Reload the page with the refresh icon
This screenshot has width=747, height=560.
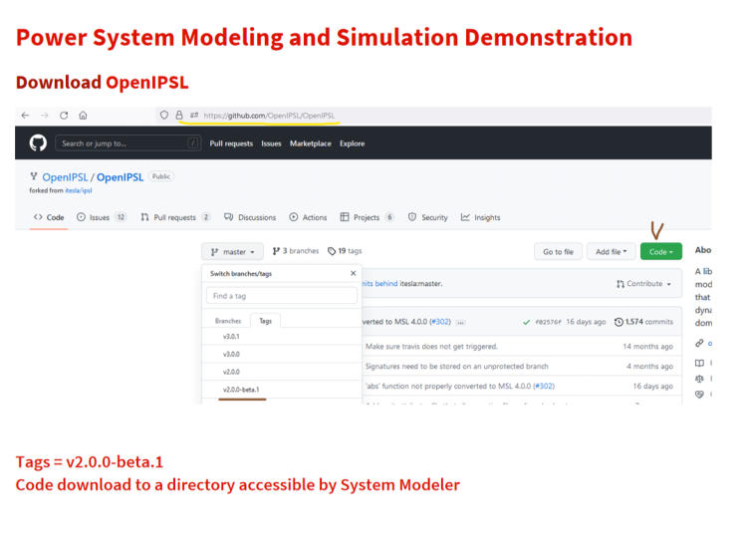[x=64, y=116]
